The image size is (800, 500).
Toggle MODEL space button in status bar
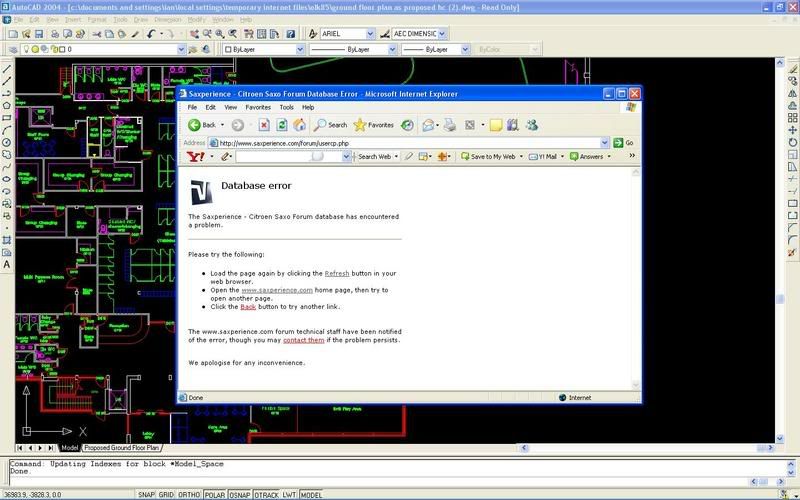tap(311, 495)
